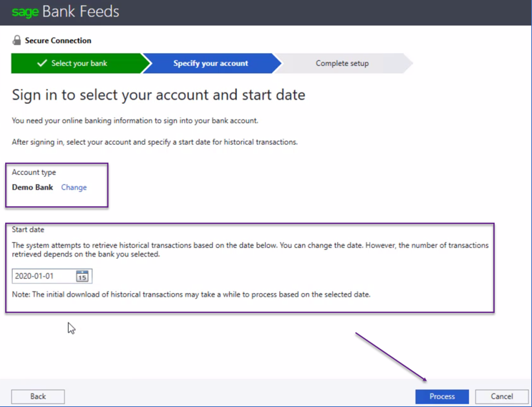Click 'After signing in, select your account' text
The width and height of the screenshot is (532, 407).
coord(155,142)
